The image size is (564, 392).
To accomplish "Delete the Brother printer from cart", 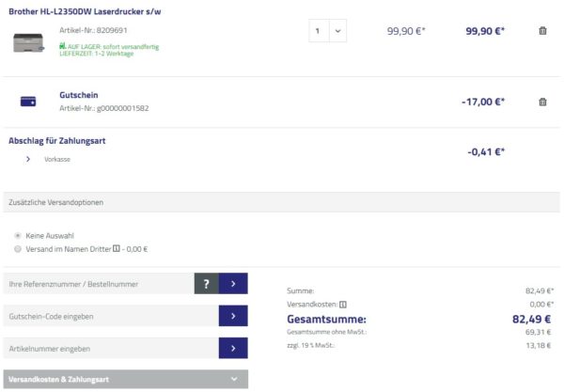I will point(542,31).
